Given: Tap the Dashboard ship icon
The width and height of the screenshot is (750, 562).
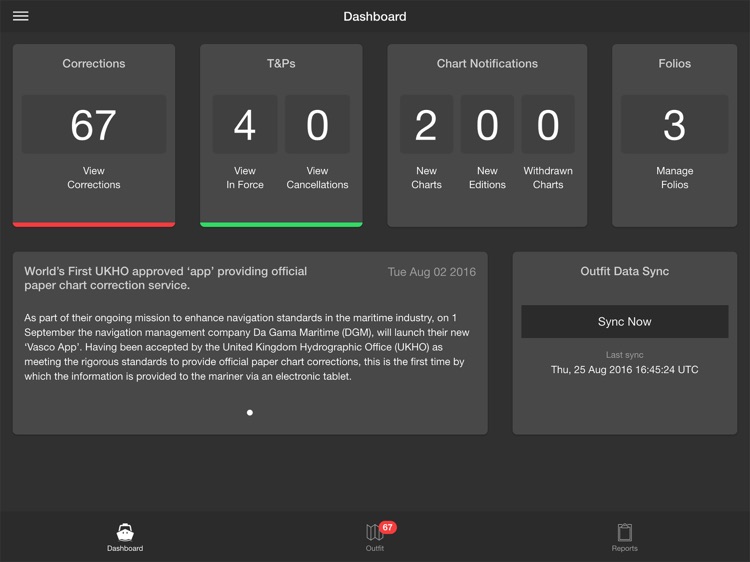Looking at the screenshot, I should click(125, 532).
